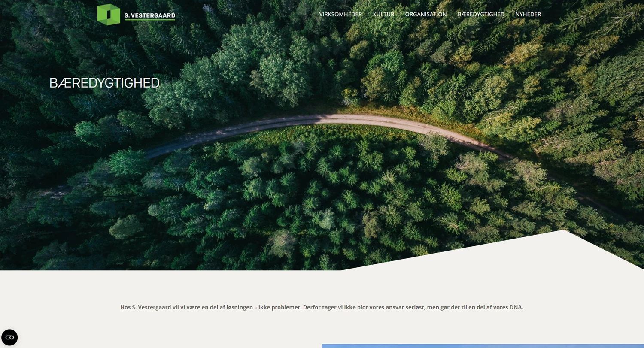The height and width of the screenshot is (348, 644).
Task: Click the letter 'S.' in the logo wordmark
Action: [x=127, y=16]
